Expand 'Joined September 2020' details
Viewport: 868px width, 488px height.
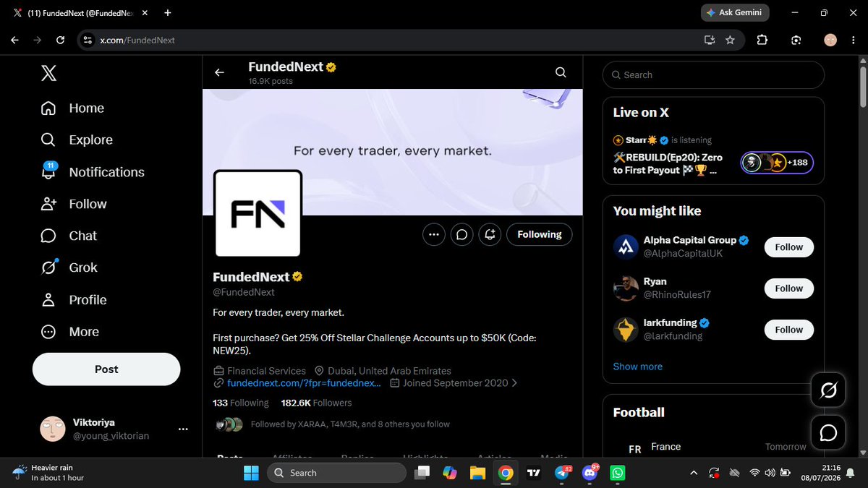pyautogui.click(x=454, y=383)
